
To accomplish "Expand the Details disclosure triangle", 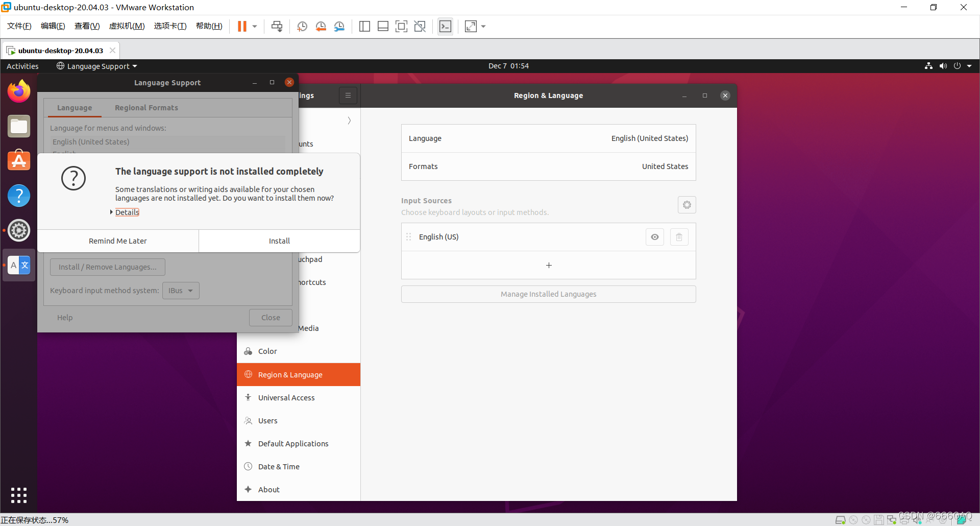I will 111,212.
